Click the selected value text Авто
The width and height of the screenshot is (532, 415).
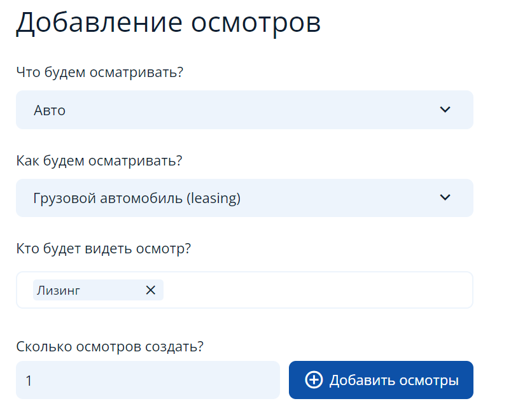click(50, 110)
